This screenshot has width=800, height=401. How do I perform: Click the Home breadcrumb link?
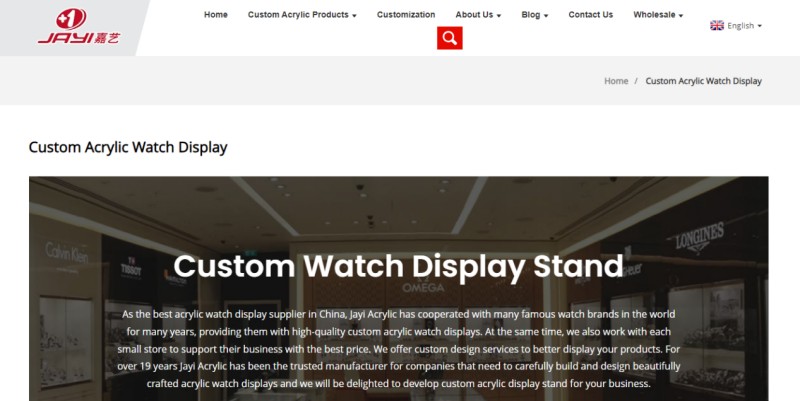coord(616,81)
